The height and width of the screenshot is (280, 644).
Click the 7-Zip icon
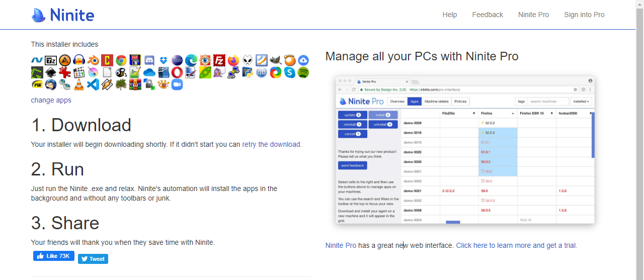(51, 60)
